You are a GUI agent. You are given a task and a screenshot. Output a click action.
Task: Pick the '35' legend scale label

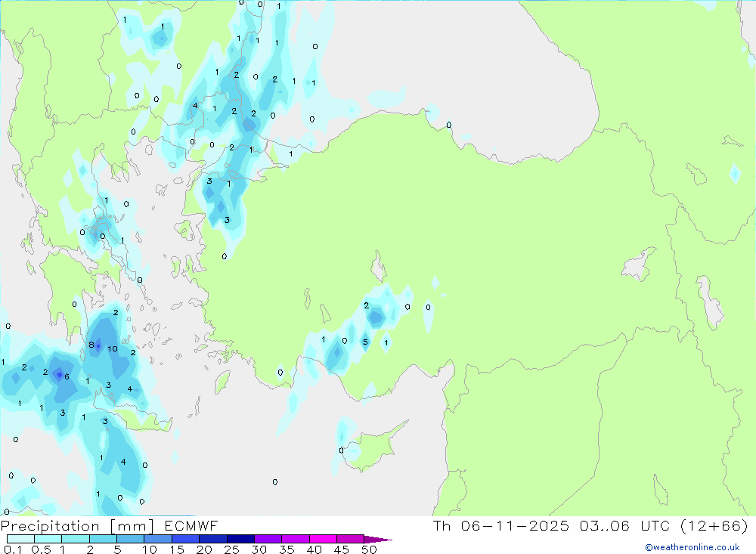click(x=287, y=549)
